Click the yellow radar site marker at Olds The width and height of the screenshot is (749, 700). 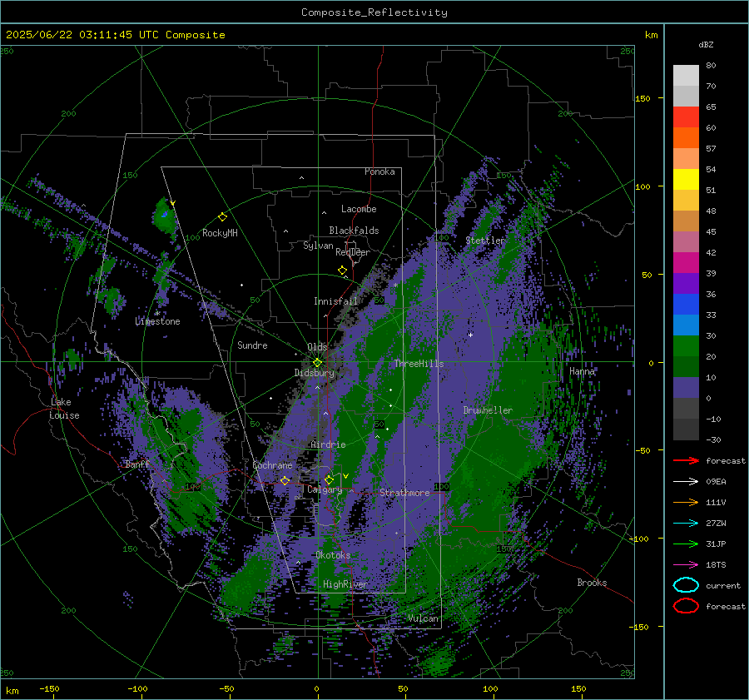pos(317,363)
